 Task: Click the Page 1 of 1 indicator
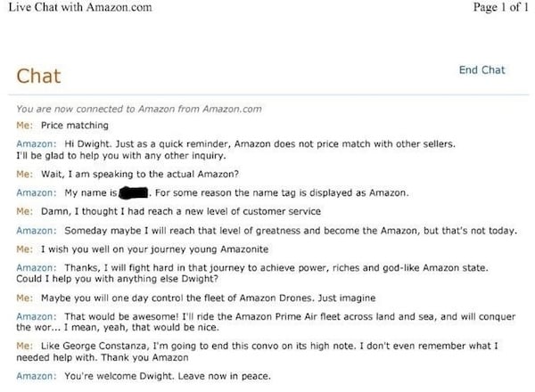click(x=500, y=7)
